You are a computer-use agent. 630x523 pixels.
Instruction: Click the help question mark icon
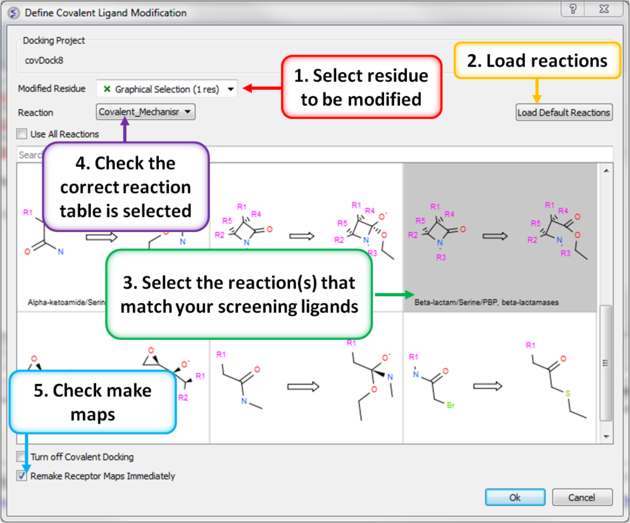(x=573, y=9)
